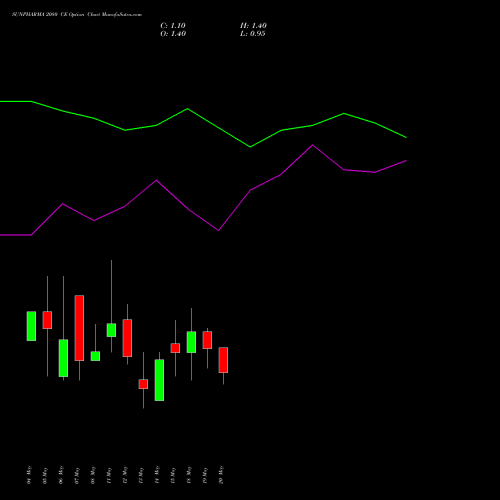
Task: Click the '04 May' date axis label
Action: click(x=29, y=475)
